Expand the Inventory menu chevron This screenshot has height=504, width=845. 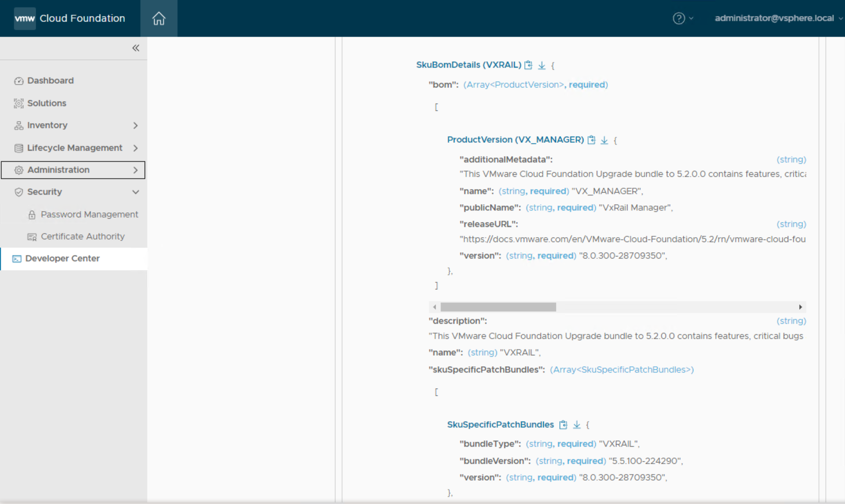pos(135,125)
